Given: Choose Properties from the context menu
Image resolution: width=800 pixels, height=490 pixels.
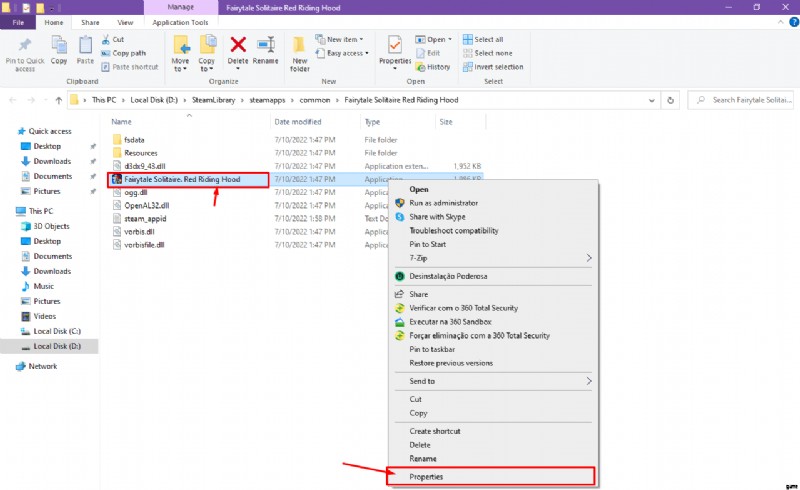Looking at the screenshot, I should pyautogui.click(x=426, y=476).
